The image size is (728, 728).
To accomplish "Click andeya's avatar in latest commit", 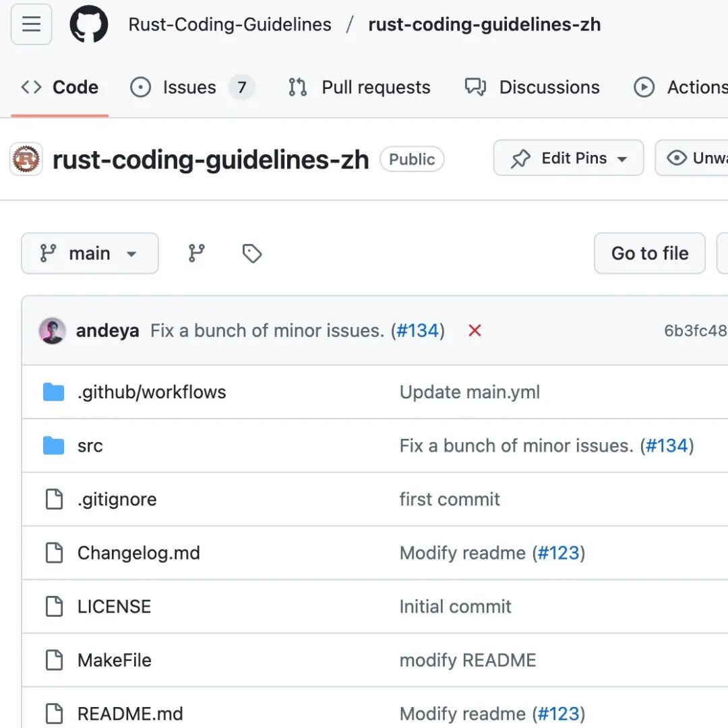I will 52,330.
